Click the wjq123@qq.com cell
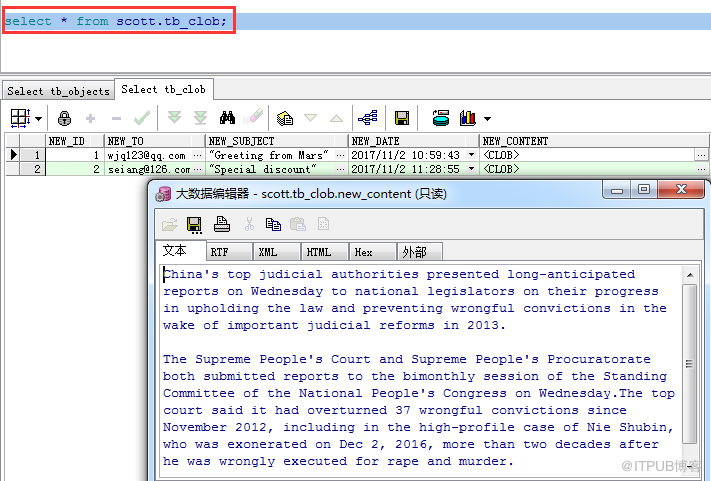This screenshot has height=481, width=711. tap(148, 155)
